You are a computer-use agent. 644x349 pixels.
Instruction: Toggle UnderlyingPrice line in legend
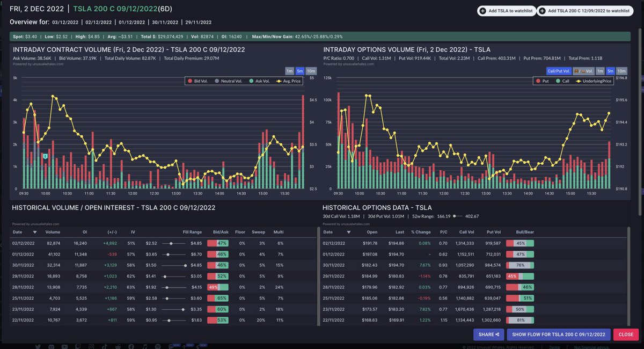592,81
